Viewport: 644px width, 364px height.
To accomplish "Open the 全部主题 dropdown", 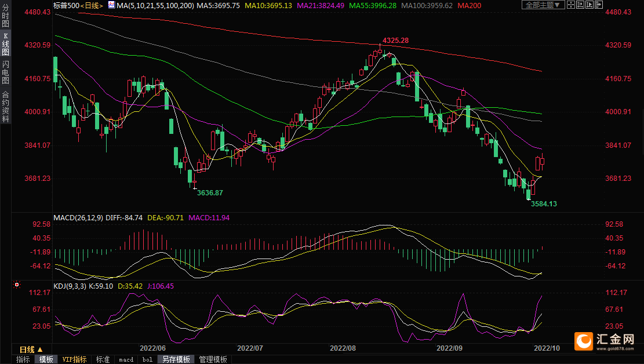I will [x=543, y=5].
